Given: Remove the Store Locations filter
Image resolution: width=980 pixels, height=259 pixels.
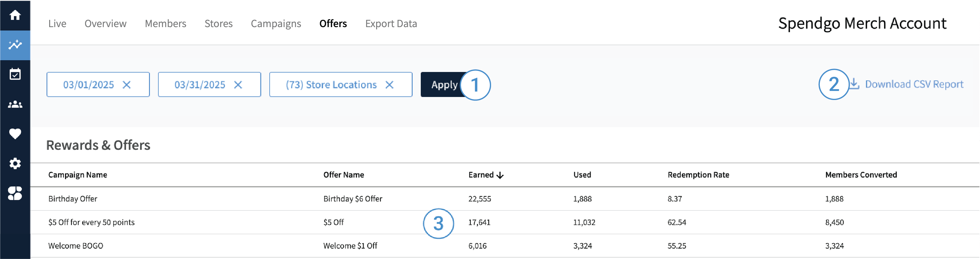Looking at the screenshot, I should 389,85.
